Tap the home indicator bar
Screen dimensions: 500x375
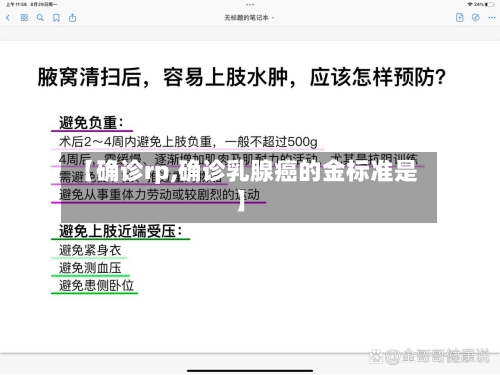250,370
